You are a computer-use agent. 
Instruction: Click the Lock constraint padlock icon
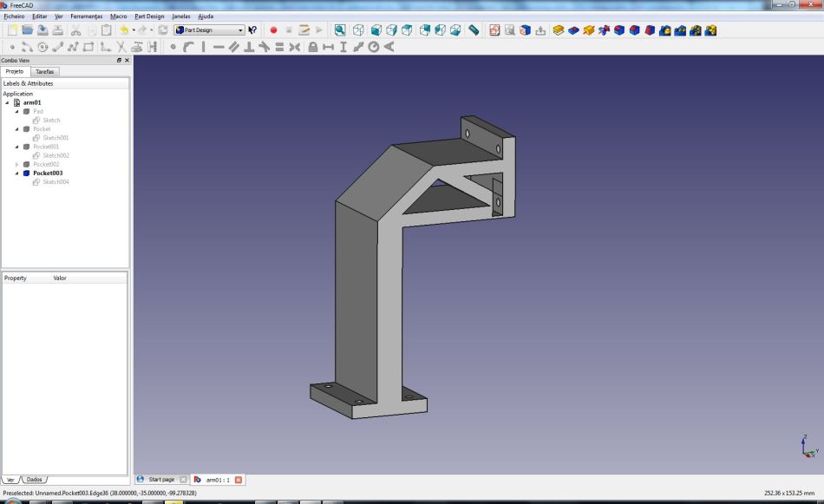tap(312, 47)
